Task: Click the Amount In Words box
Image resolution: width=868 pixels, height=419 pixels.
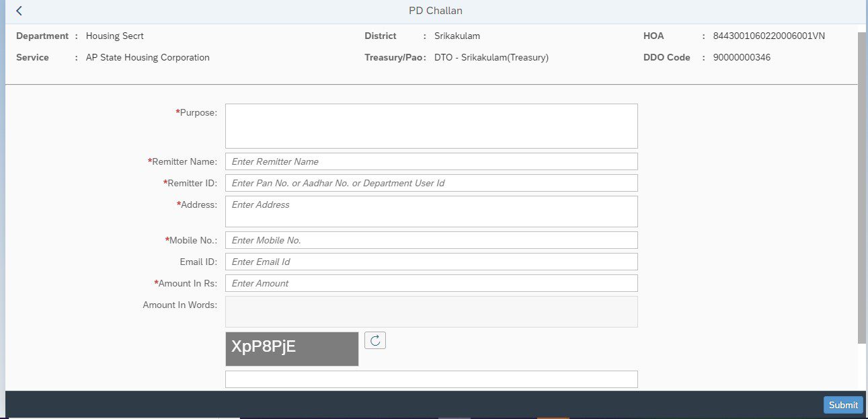Action: click(430, 311)
